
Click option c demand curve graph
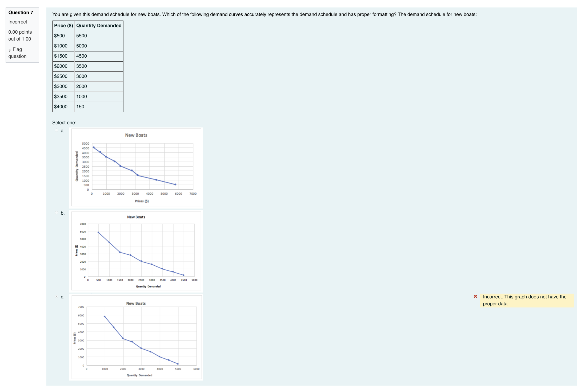pos(136,337)
